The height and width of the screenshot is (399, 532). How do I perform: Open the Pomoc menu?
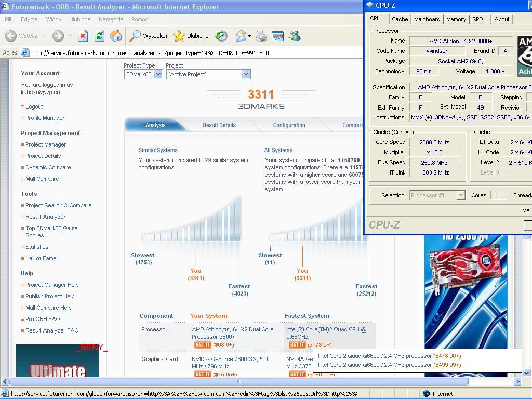point(139,19)
